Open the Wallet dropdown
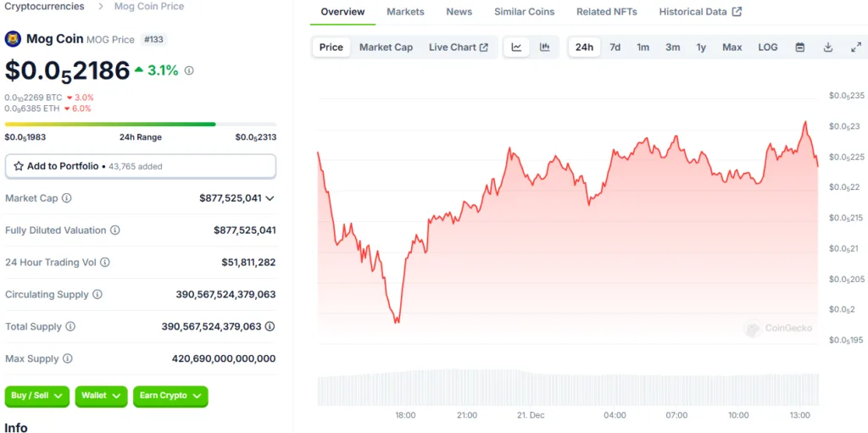The image size is (868, 433). point(102,396)
